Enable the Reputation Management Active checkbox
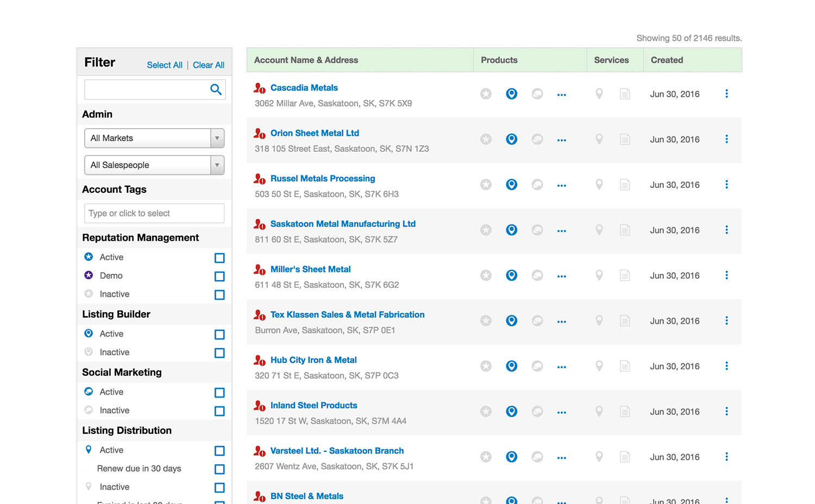This screenshot has height=504, width=815. pyautogui.click(x=220, y=258)
